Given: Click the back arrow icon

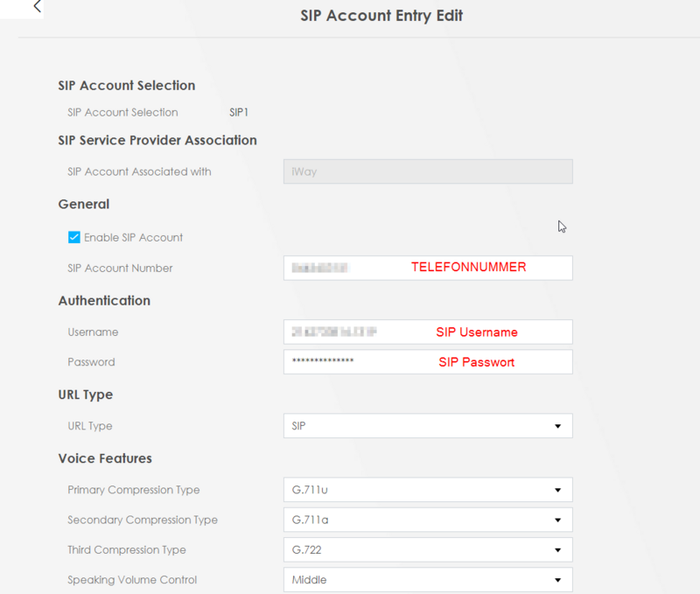Looking at the screenshot, I should coord(38,7).
